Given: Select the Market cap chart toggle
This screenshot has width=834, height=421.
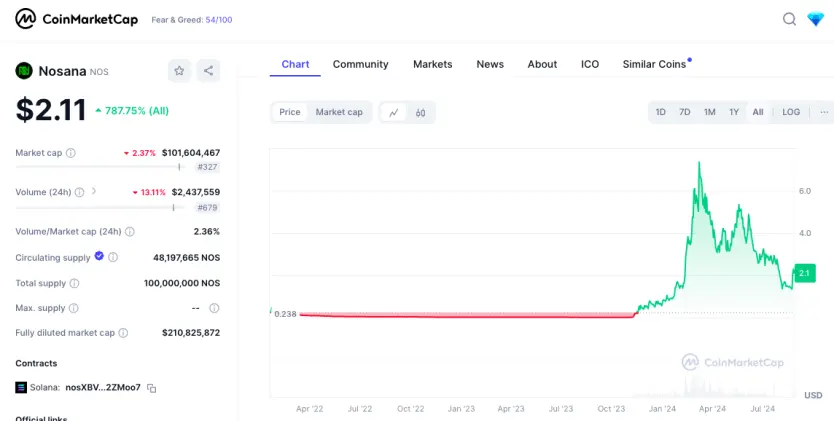Looking at the screenshot, I should pyautogui.click(x=339, y=112).
